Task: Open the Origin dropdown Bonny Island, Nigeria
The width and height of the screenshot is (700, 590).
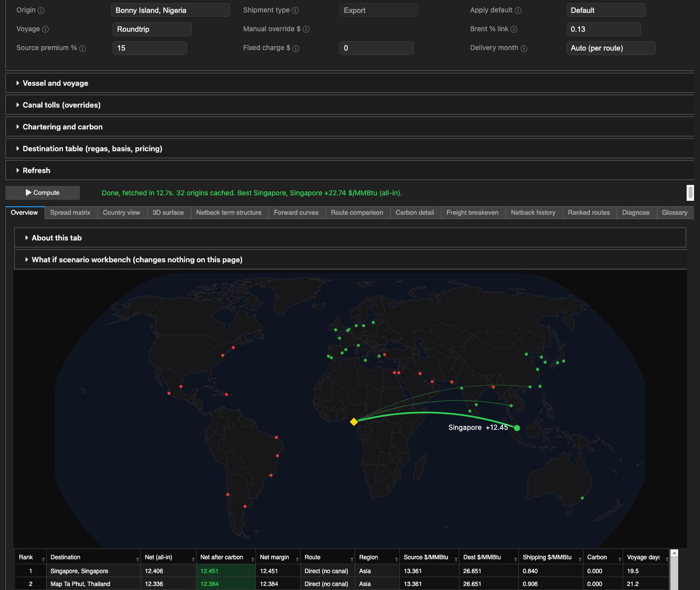Action: pyautogui.click(x=171, y=10)
